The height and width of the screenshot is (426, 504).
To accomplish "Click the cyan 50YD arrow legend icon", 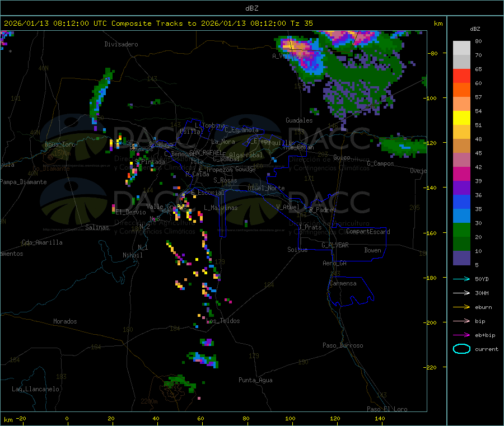I will tap(461, 279).
